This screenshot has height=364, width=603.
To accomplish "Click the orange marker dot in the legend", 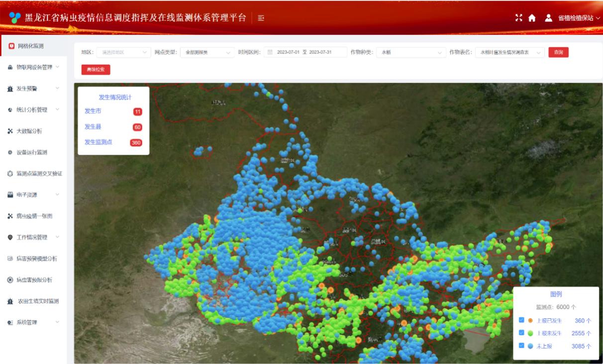I will [530, 320].
